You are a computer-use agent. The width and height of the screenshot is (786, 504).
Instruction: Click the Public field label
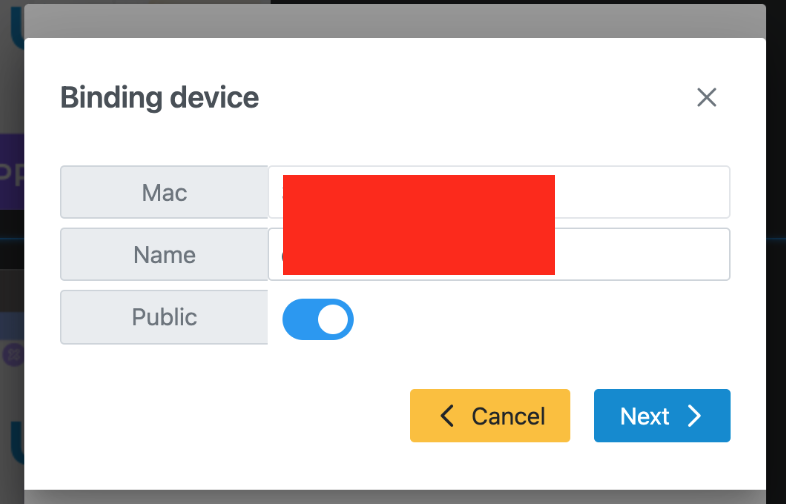164,317
